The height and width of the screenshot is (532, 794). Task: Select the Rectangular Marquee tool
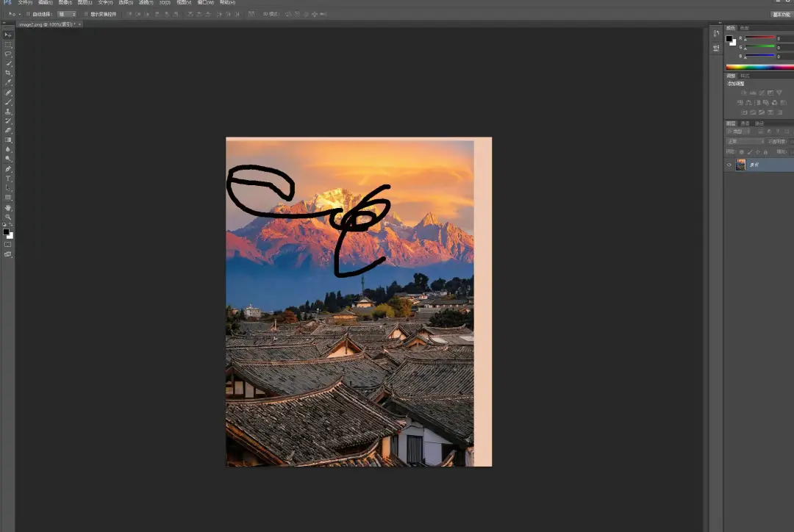click(x=8, y=44)
